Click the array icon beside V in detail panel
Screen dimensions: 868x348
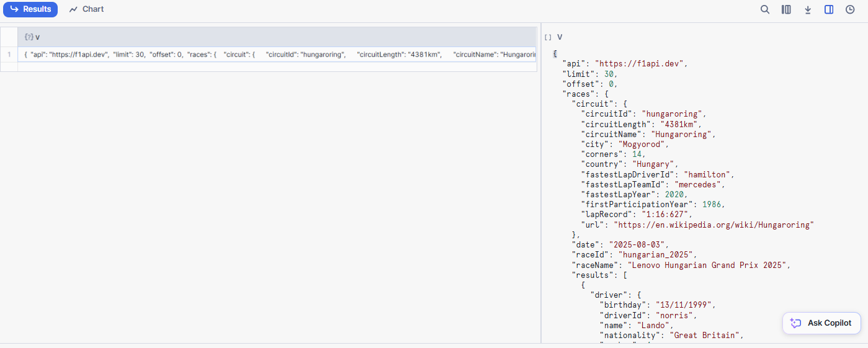(x=548, y=37)
